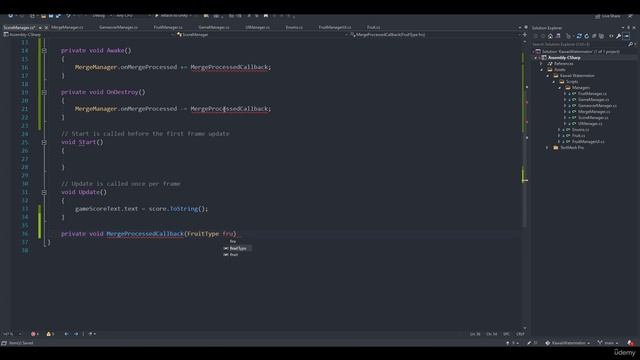640x360 pixels.
Task: Switch to the Enums.cs editor tab
Action: [x=294, y=27]
